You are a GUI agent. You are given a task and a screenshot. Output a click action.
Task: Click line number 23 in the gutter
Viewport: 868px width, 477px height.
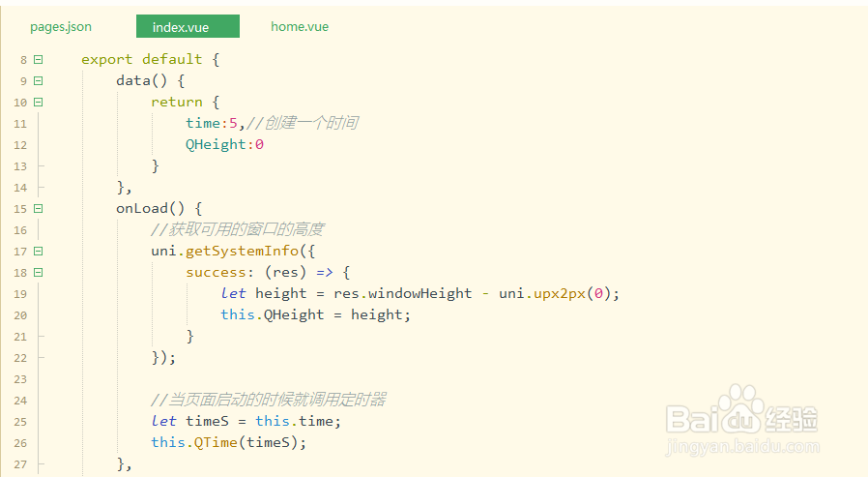20,379
